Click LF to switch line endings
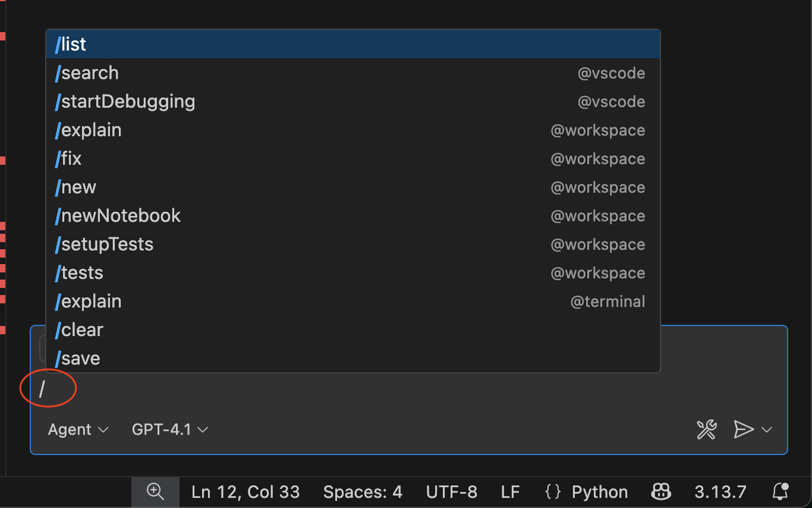The height and width of the screenshot is (508, 812). pos(510,492)
